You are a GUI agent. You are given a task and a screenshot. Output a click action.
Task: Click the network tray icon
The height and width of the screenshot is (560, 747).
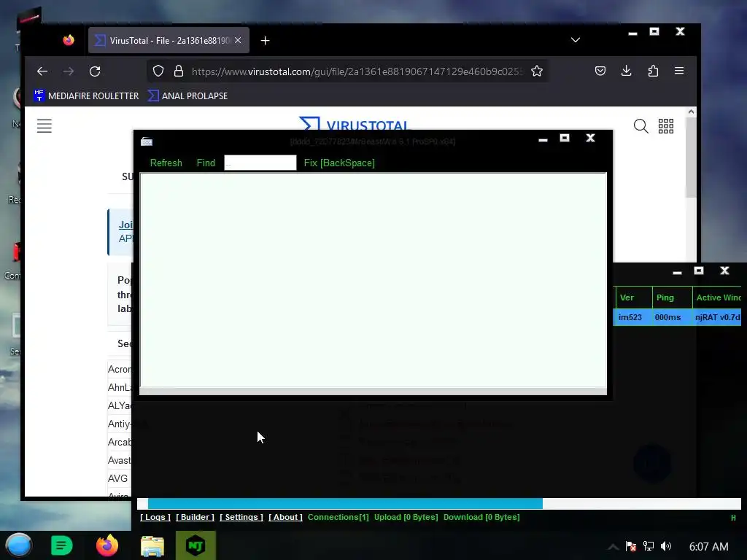649,546
